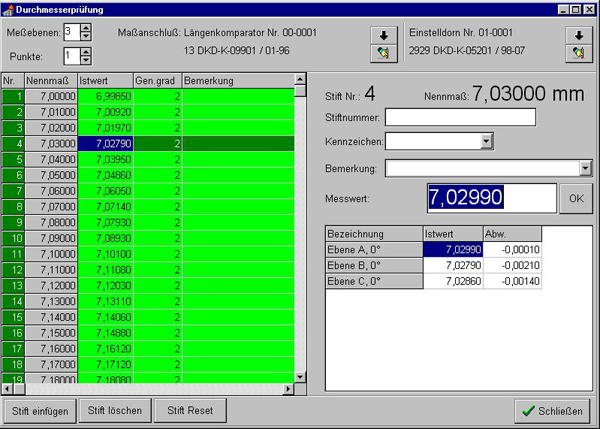600x429 pixels.
Task: Click the Schließen button
Action: [x=552, y=411]
